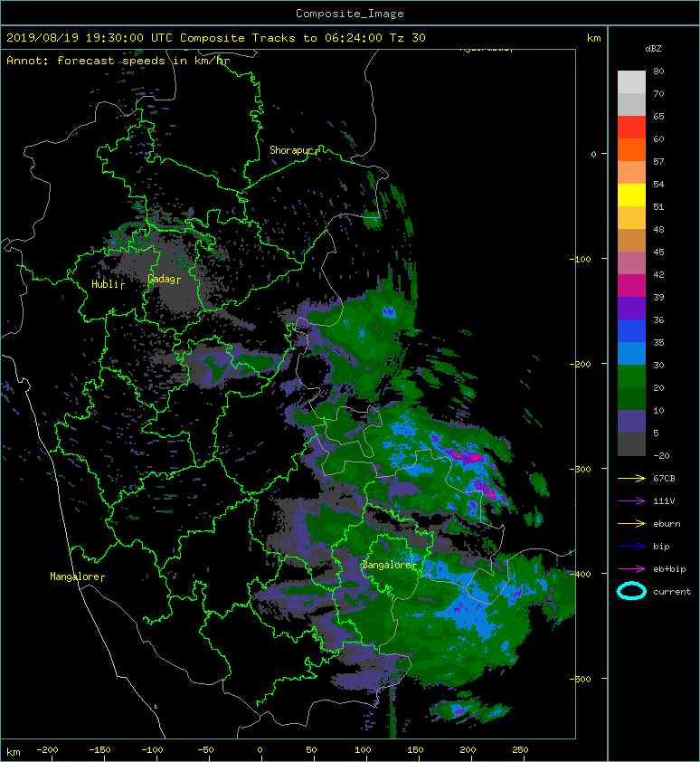700x762 pixels.
Task: Select the royal blue 35–36 dBZ swatch
Action: [x=631, y=330]
